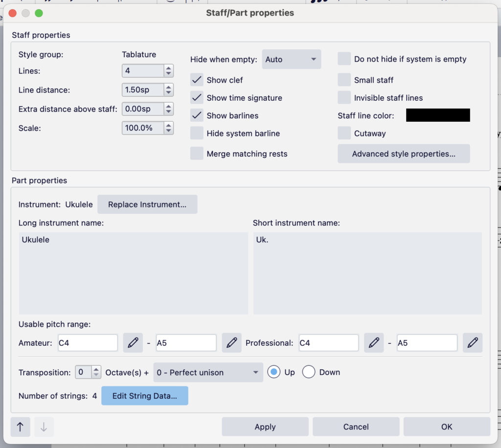Expand the Perfect unison interval dropdown
The width and height of the screenshot is (501, 448).
[x=208, y=372]
